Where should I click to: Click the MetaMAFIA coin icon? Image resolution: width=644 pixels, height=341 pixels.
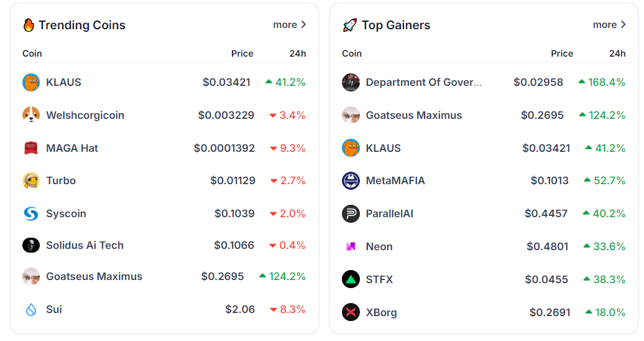(351, 180)
